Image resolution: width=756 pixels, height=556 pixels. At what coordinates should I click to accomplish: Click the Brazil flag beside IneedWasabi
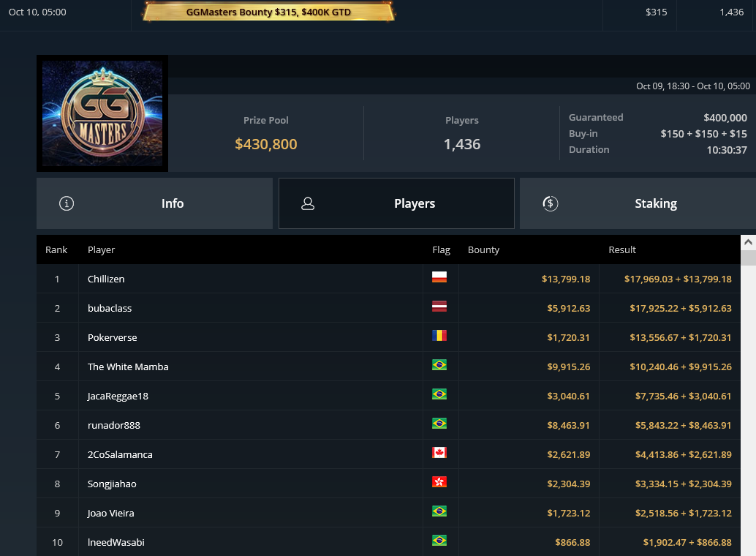point(439,541)
